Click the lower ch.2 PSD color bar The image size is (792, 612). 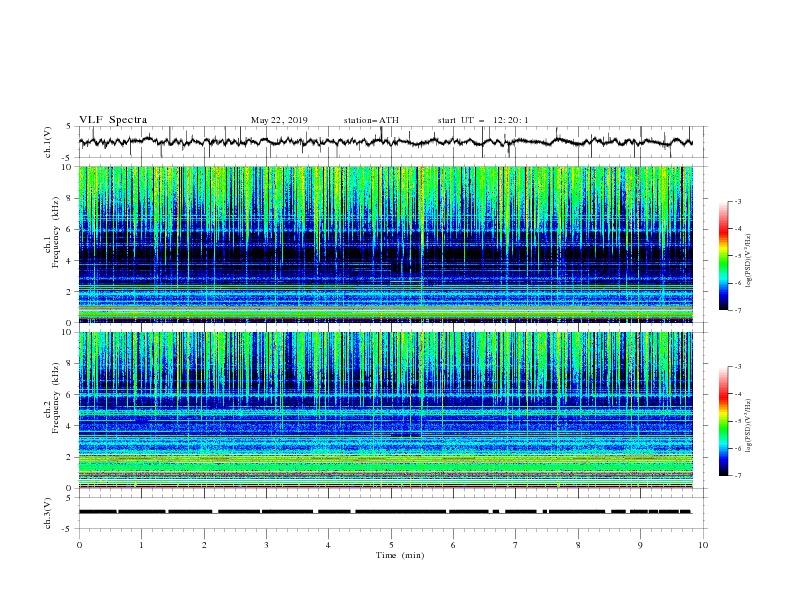click(x=724, y=421)
